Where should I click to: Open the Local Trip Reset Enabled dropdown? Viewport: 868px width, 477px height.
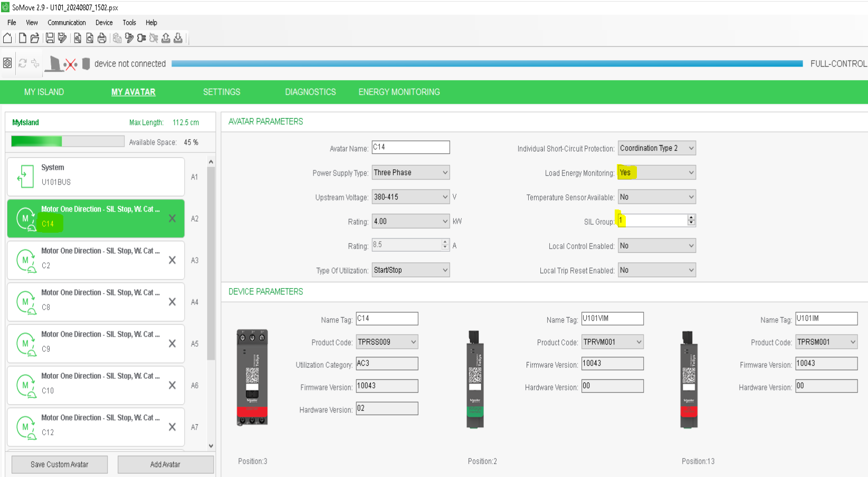point(657,270)
